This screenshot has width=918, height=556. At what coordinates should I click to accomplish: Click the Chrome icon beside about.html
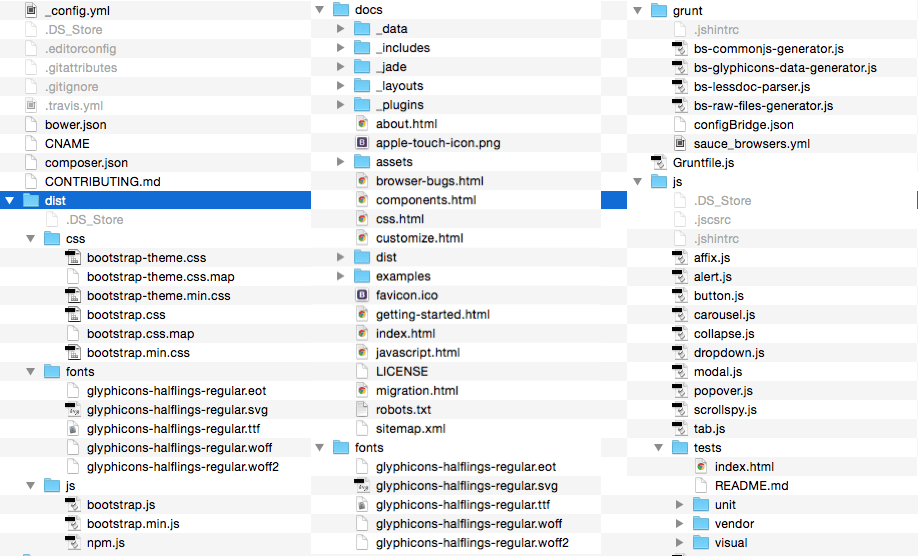coord(362,123)
